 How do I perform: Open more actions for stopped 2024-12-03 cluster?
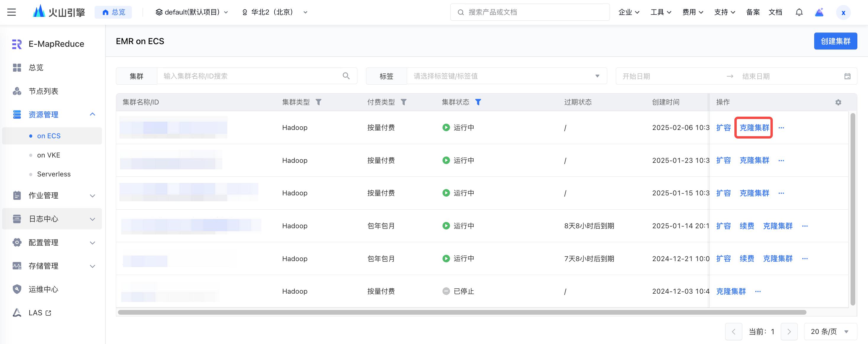pos(758,291)
